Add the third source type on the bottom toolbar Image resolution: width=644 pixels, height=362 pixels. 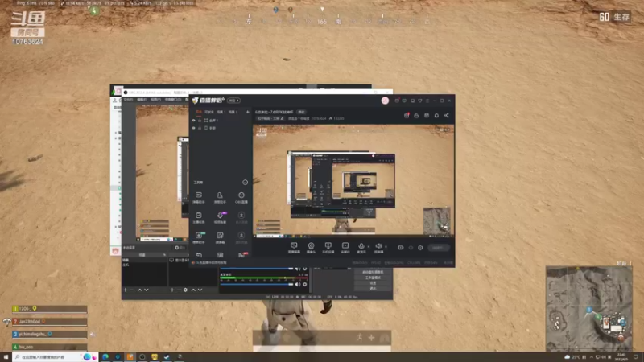[328, 248]
